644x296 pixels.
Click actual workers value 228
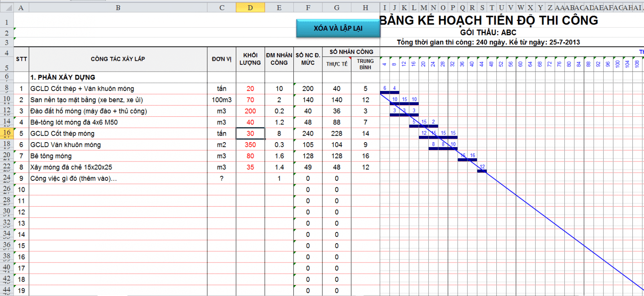[x=336, y=133]
